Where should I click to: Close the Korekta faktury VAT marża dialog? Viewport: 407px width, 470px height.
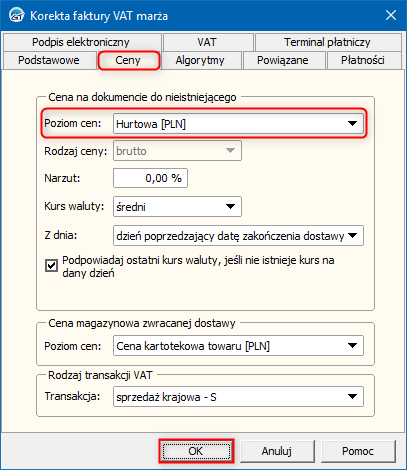point(391,15)
